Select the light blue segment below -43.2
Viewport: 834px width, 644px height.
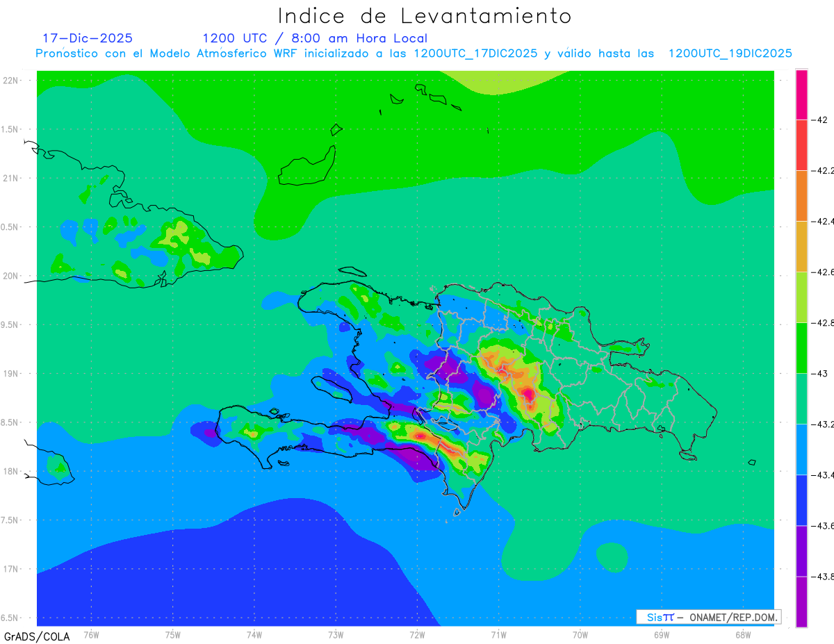click(801, 449)
